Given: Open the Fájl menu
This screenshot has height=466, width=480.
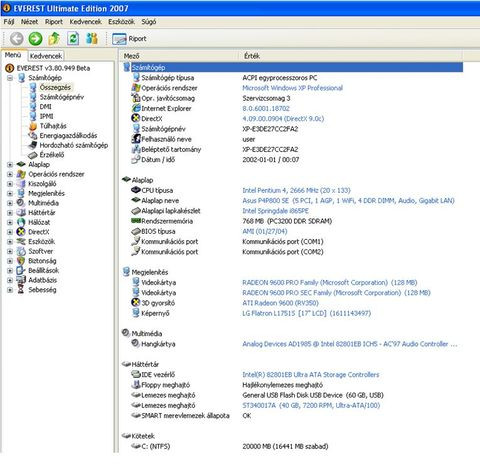Looking at the screenshot, I should (9, 22).
